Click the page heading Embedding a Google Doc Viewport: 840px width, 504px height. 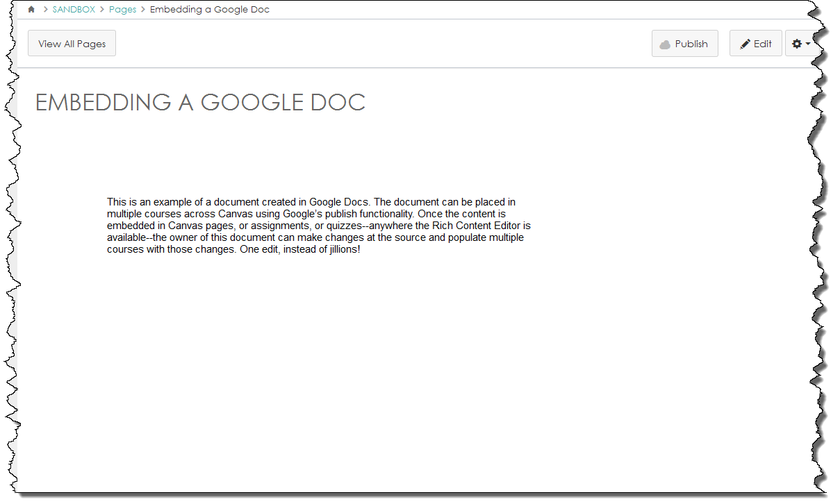click(200, 102)
